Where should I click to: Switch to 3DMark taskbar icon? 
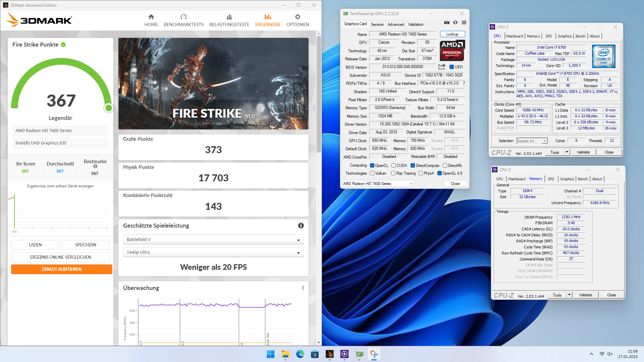[x=329, y=354]
